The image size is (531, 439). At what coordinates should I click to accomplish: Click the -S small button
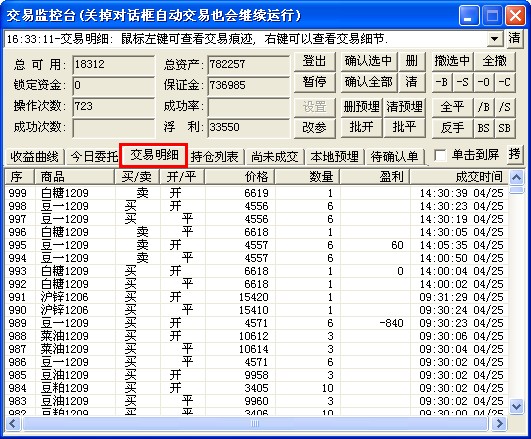click(463, 82)
